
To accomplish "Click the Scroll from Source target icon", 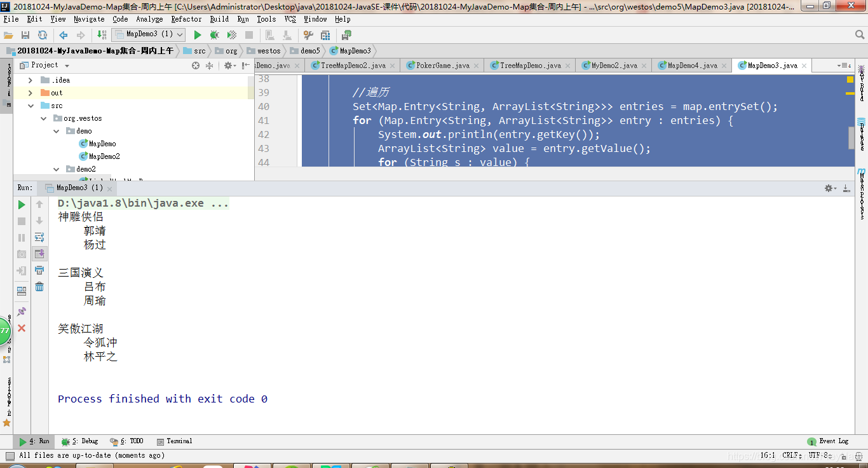I will click(x=196, y=65).
